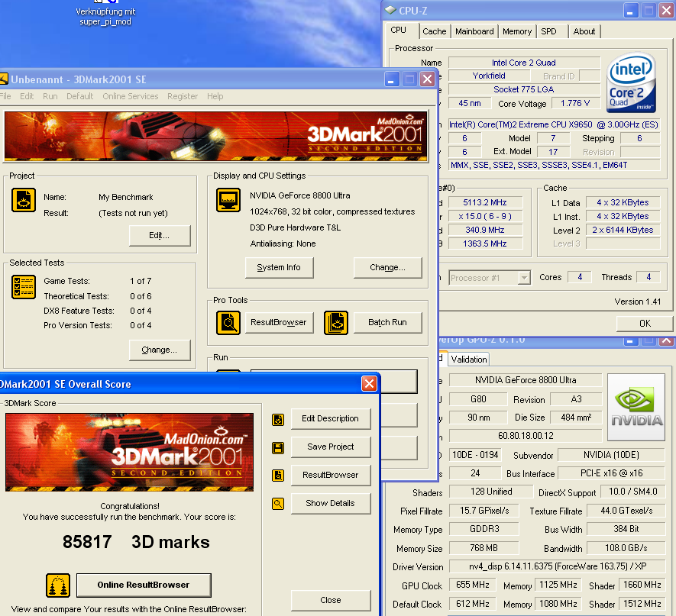The height and width of the screenshot is (616, 676).
Task: Click the NVIDIA logo in GPU-Z
Action: [636, 407]
